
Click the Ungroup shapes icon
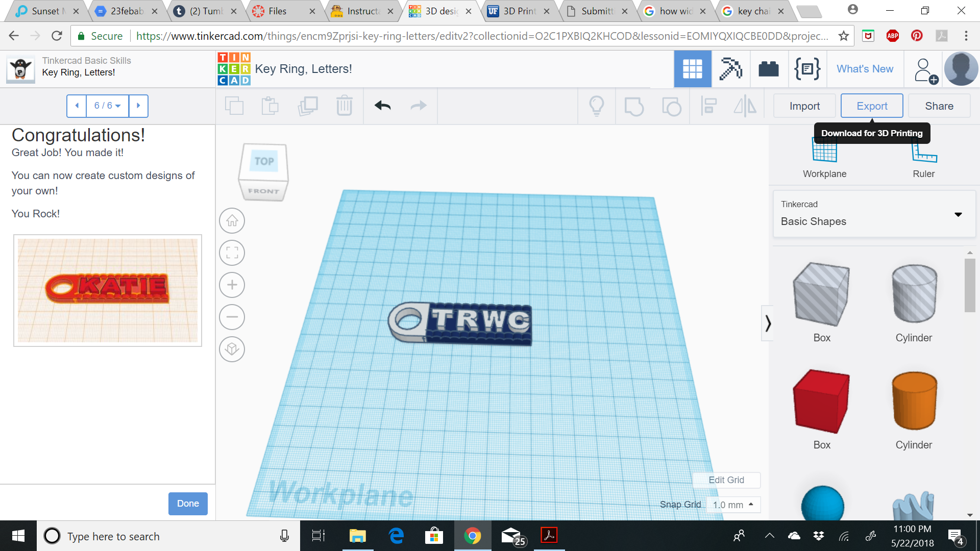[671, 106]
